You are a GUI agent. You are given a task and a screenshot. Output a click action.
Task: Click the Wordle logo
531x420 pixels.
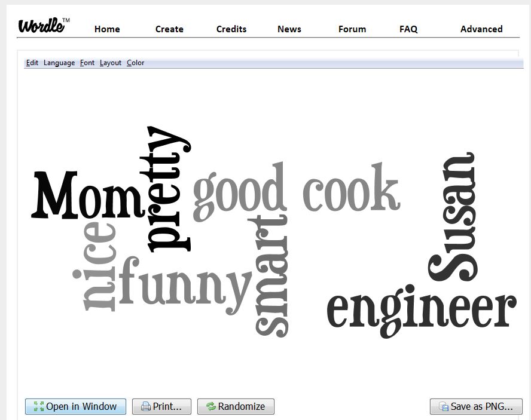coord(43,25)
